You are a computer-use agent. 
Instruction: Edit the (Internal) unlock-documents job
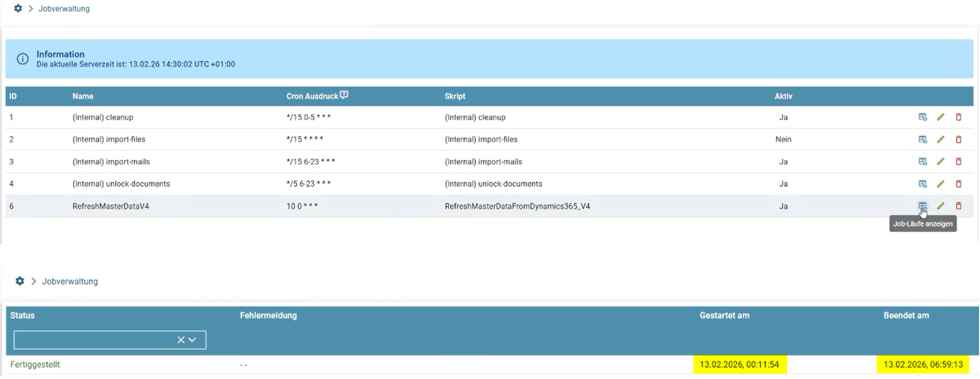940,184
